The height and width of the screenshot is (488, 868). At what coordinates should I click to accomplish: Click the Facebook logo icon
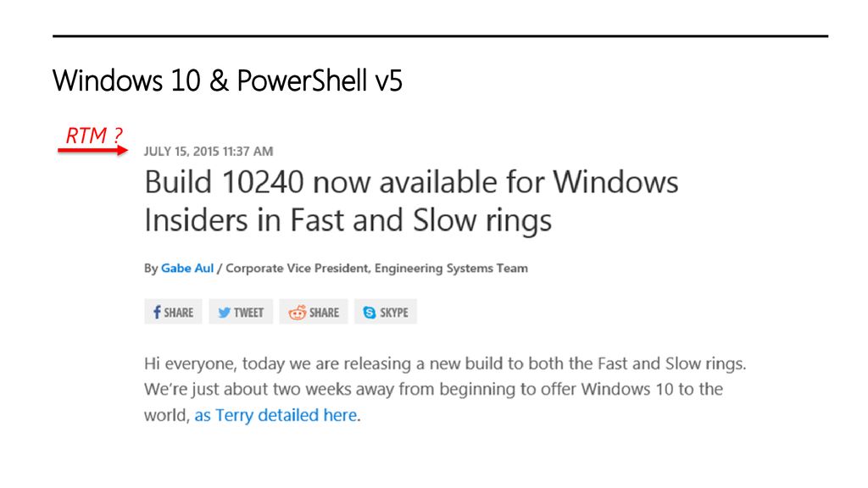point(157,312)
